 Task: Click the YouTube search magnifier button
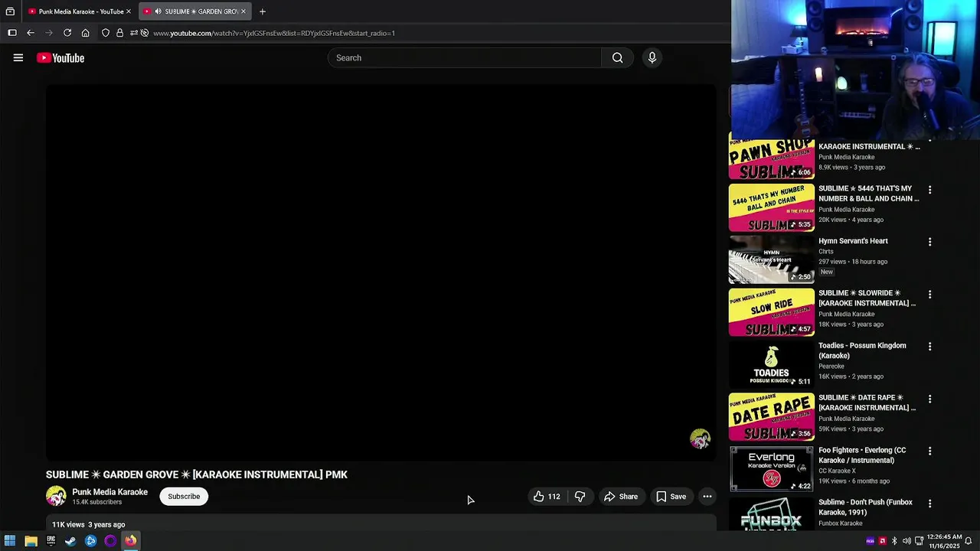point(617,58)
